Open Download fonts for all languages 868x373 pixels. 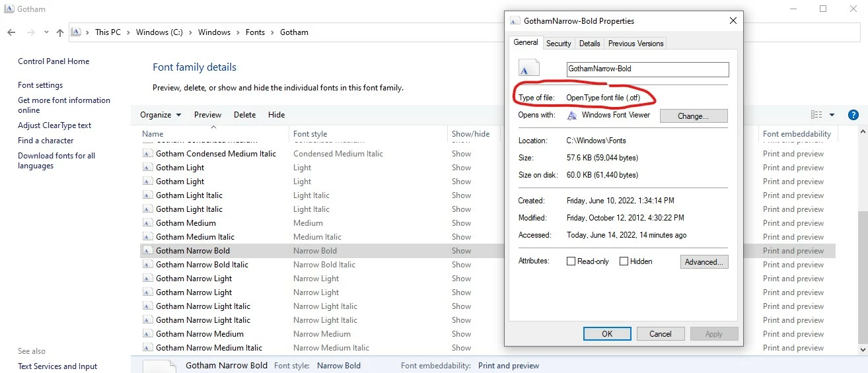click(x=57, y=160)
